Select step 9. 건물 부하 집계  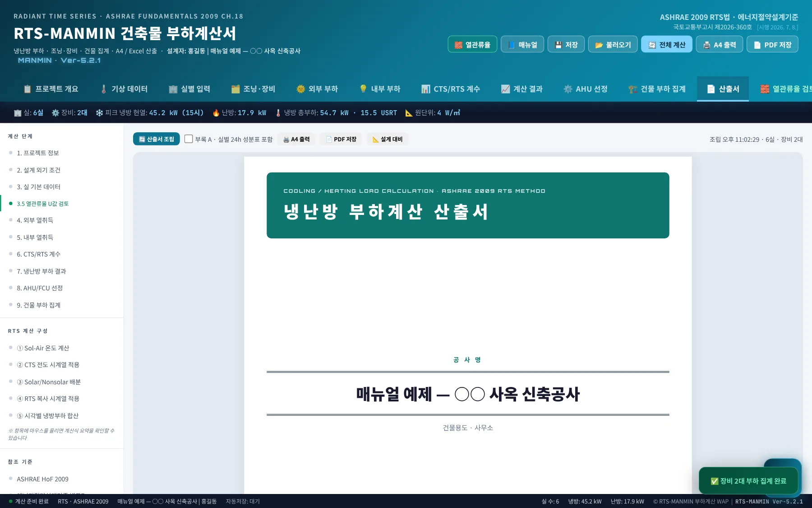coord(62,305)
